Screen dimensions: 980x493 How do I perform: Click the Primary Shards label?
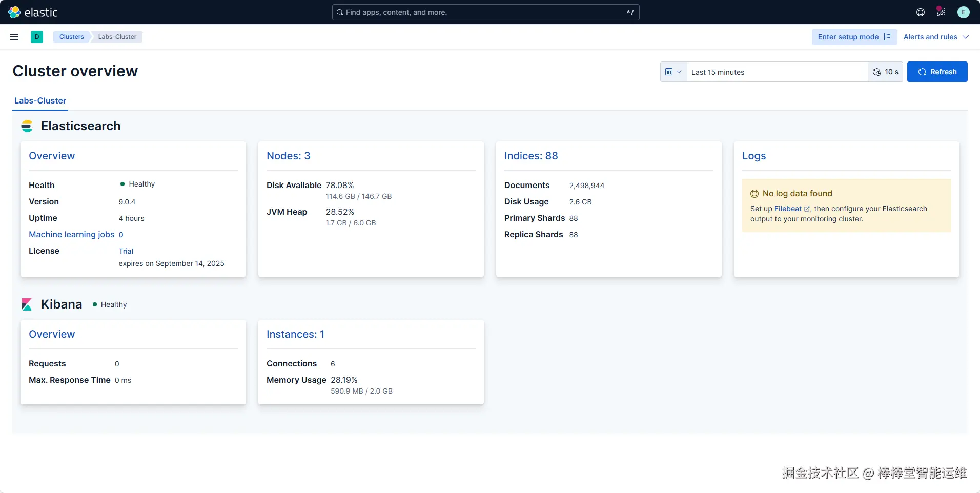535,218
